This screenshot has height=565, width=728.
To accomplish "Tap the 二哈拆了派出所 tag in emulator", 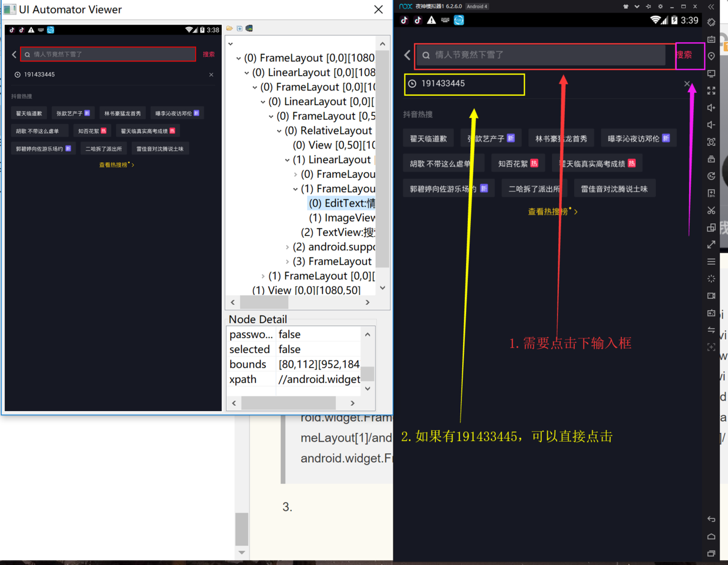I will (x=534, y=189).
